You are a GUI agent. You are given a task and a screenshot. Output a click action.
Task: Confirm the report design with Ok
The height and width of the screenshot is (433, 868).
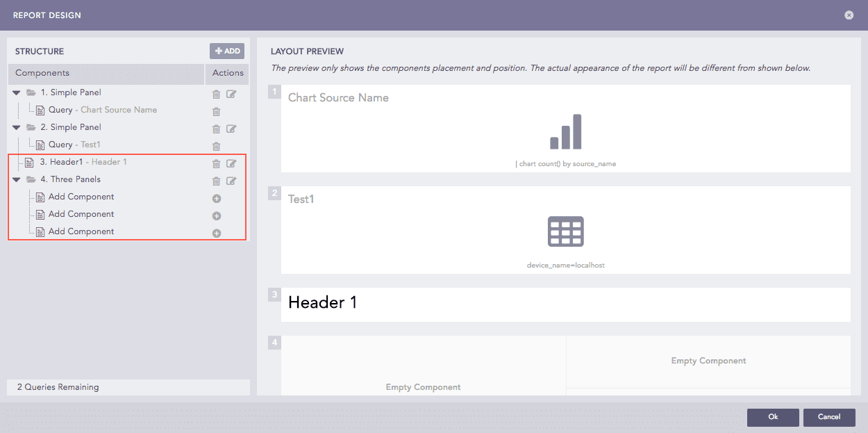(x=773, y=417)
